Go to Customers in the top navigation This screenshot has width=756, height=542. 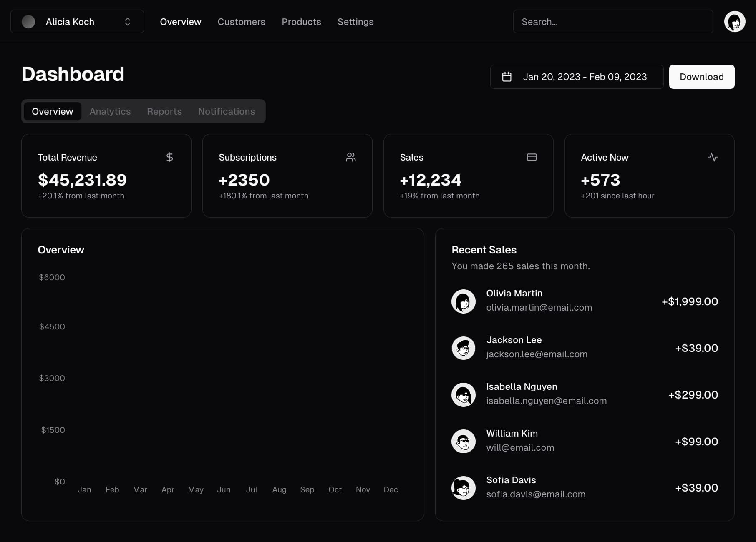tap(241, 22)
